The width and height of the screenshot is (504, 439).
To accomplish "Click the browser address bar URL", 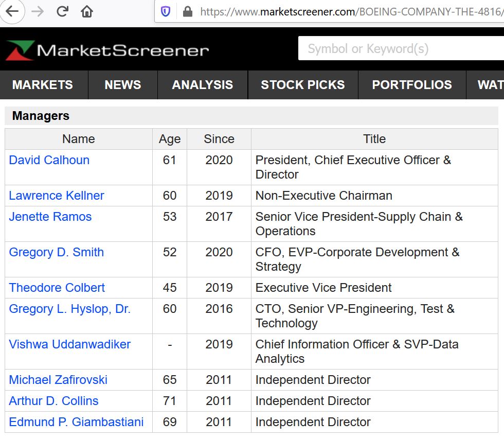I will pyautogui.click(x=350, y=11).
